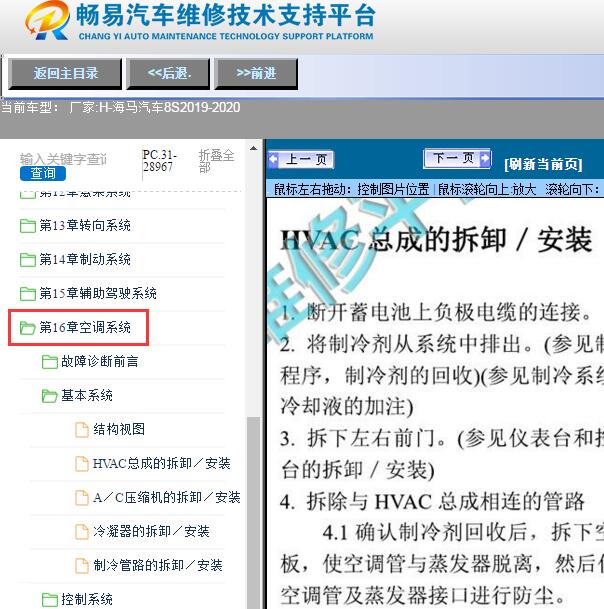
Task: Expand 第13章转向系统 folder icon
Action: (28, 226)
